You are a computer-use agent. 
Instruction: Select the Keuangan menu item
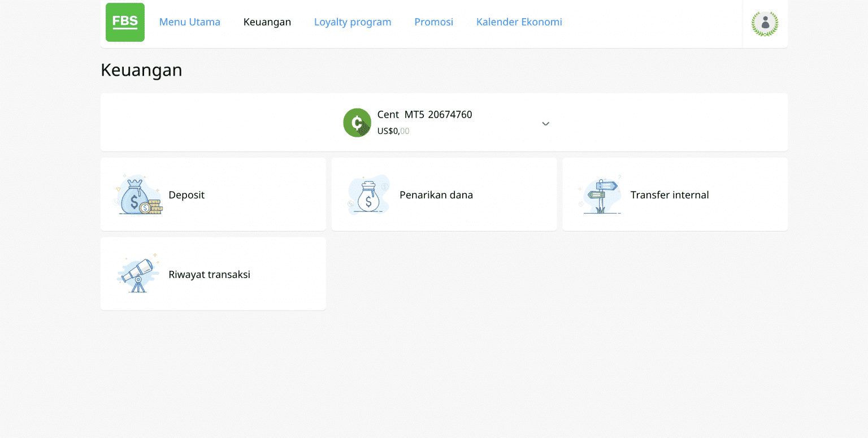tap(267, 22)
